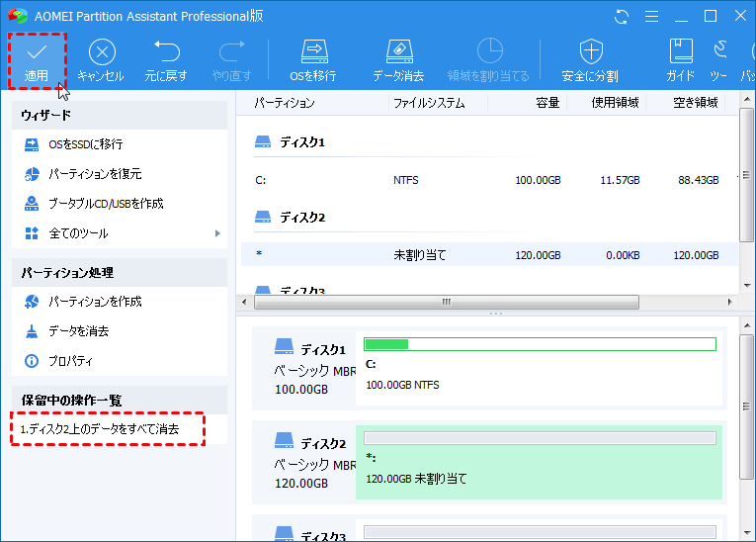Click the パーティション column header
This screenshot has height=542, width=756.
285,103
